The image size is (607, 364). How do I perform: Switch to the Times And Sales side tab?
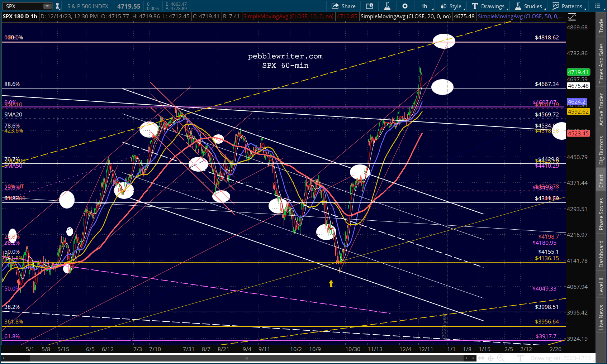(x=601, y=63)
